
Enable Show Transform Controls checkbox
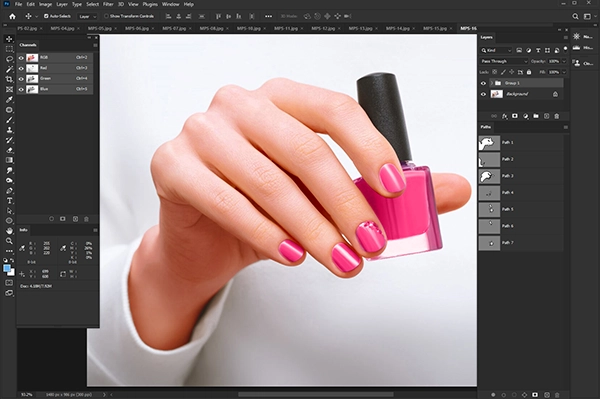pyautogui.click(x=106, y=16)
